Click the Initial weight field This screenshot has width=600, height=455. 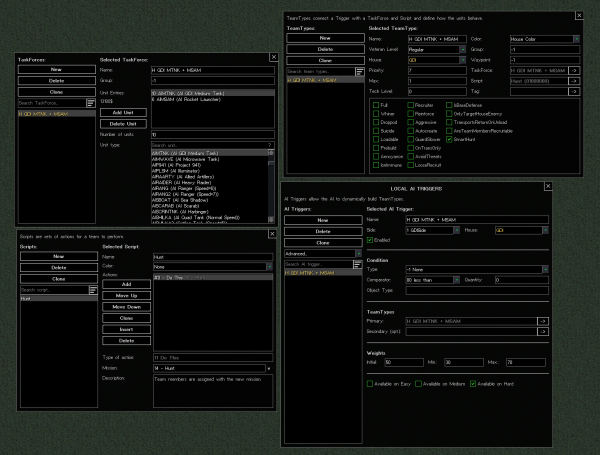pyautogui.click(x=404, y=362)
